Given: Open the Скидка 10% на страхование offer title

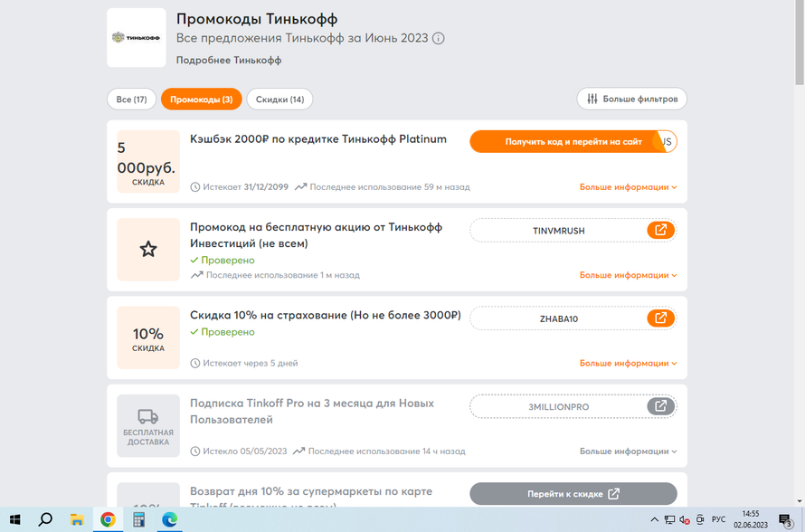Looking at the screenshot, I should pyautogui.click(x=326, y=315).
